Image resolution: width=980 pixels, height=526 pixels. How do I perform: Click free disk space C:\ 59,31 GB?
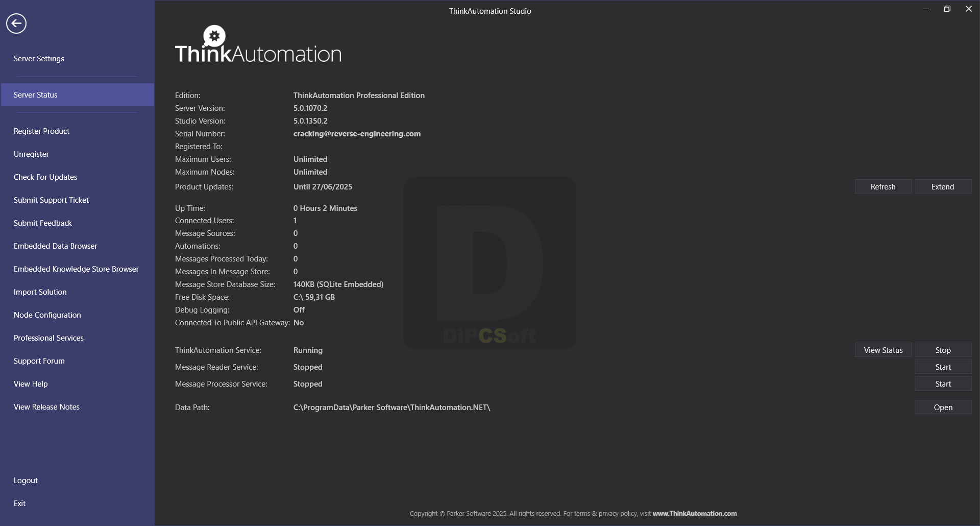point(314,297)
